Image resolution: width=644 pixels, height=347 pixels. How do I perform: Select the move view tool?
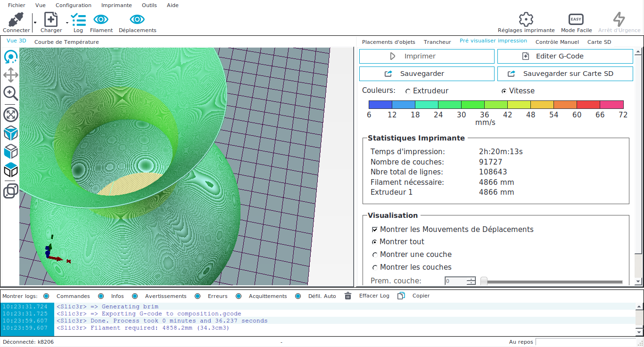11,75
